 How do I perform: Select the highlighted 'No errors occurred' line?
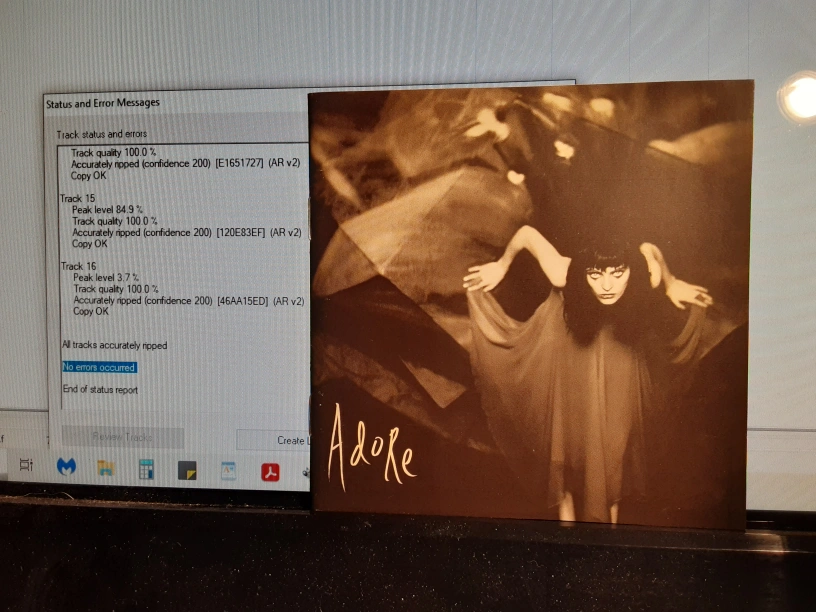click(x=99, y=367)
